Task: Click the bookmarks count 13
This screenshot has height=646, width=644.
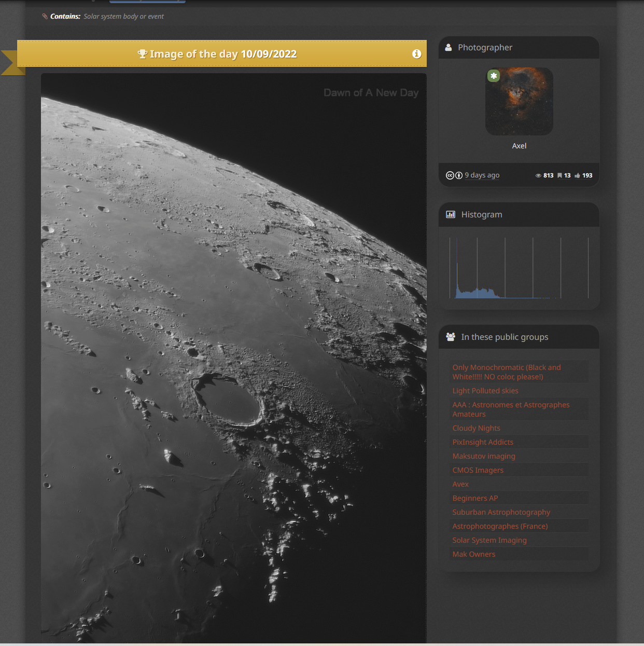Action: tap(567, 175)
